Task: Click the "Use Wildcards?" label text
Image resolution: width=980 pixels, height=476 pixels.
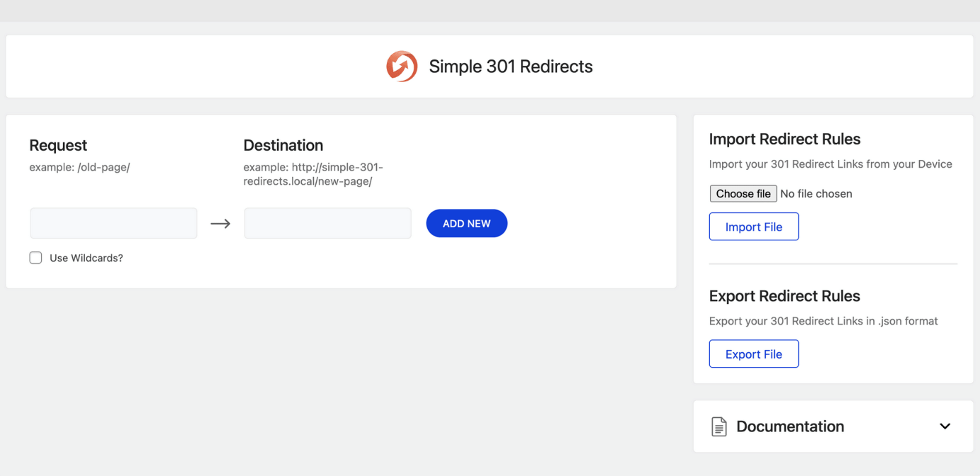Action: tap(86, 258)
